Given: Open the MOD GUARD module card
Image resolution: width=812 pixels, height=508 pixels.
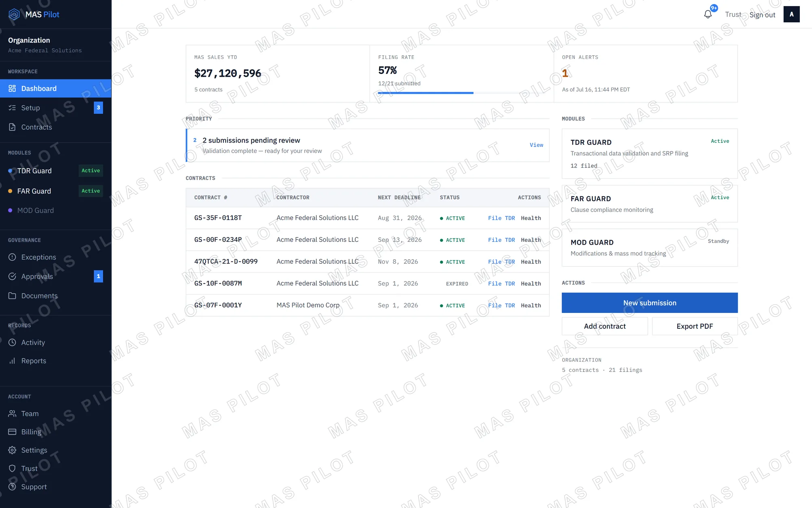Looking at the screenshot, I should 650,247.
